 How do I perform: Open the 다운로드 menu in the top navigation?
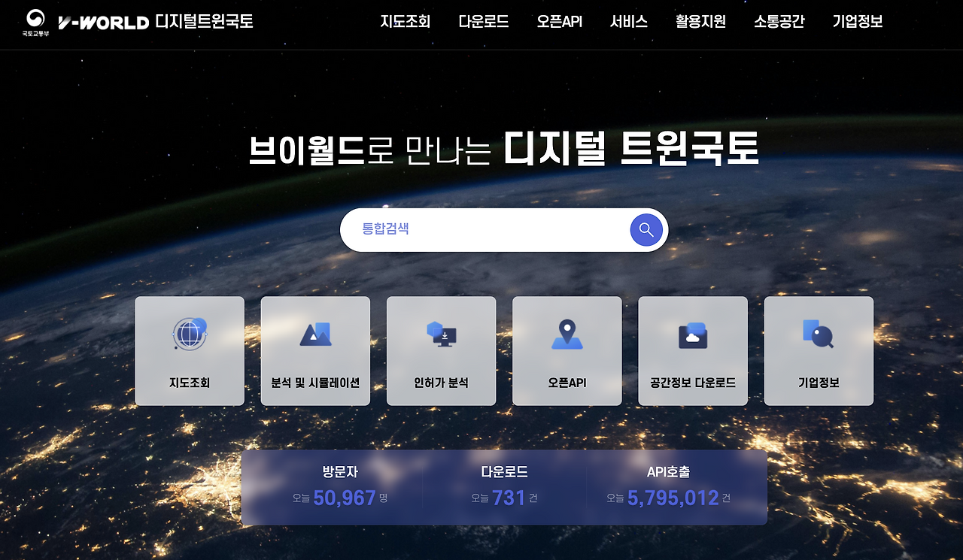(484, 22)
